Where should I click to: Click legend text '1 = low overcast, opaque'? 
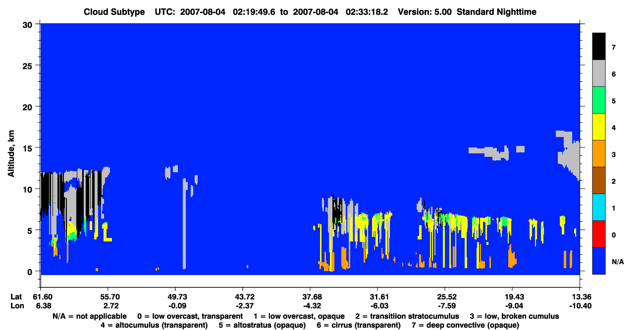(299, 316)
